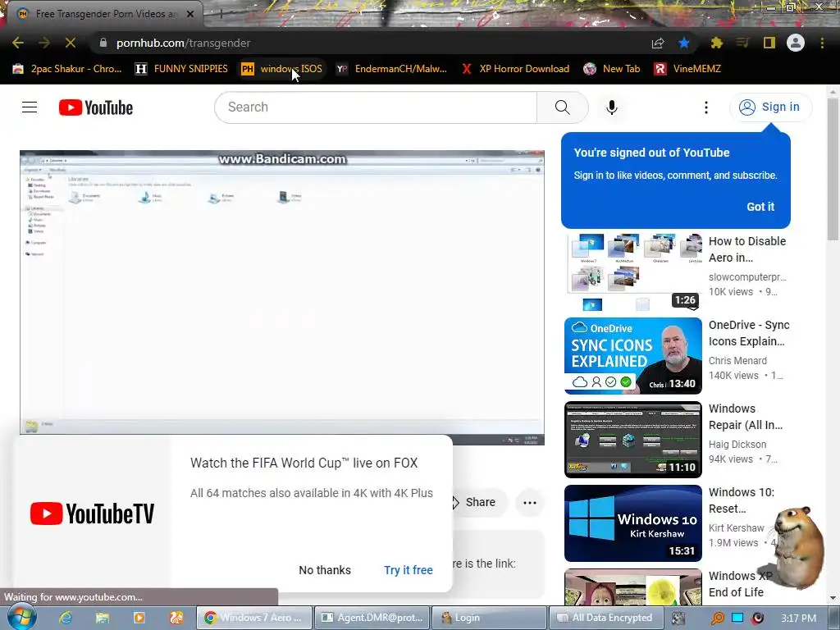Click the Sign in button
The width and height of the screenshot is (840, 630).
pos(770,107)
